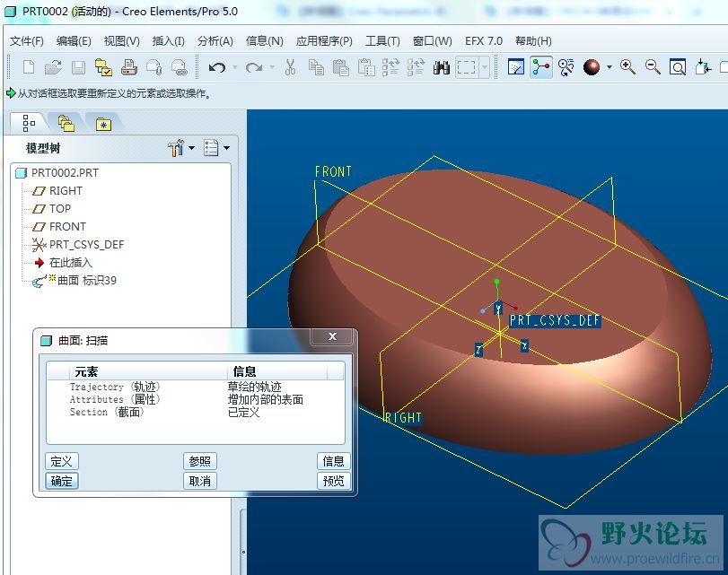
Task: Click the dashed selection box tool
Action: (x=466, y=68)
